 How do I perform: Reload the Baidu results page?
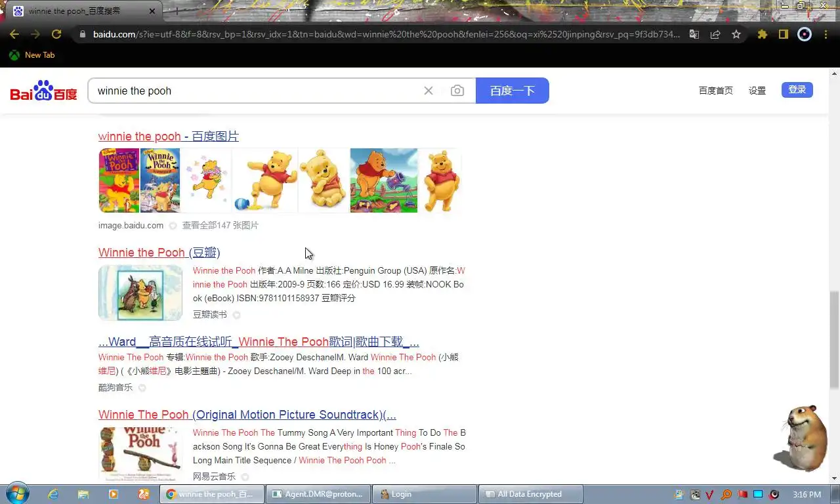pos(56,34)
